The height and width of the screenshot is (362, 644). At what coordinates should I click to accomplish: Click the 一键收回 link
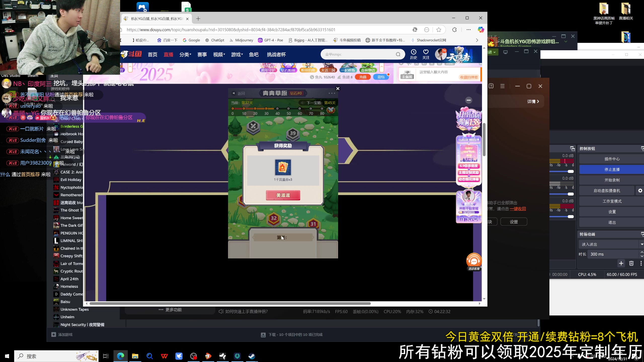click(518, 209)
